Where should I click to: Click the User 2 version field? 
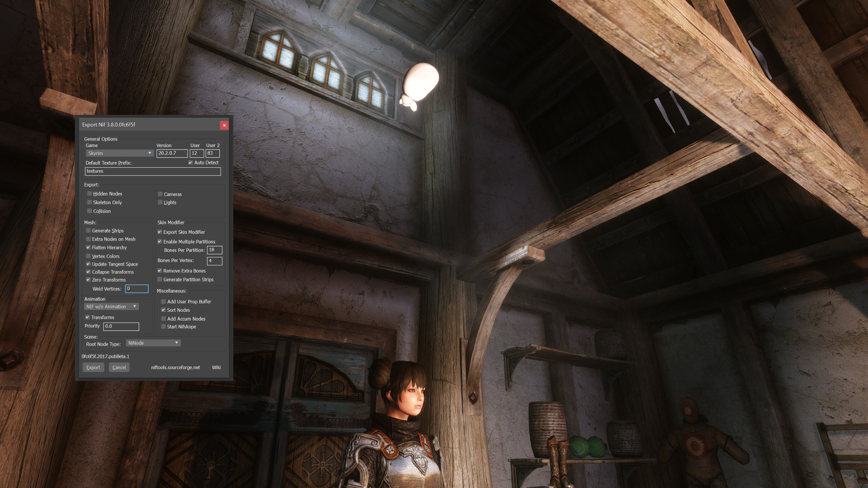coord(212,153)
